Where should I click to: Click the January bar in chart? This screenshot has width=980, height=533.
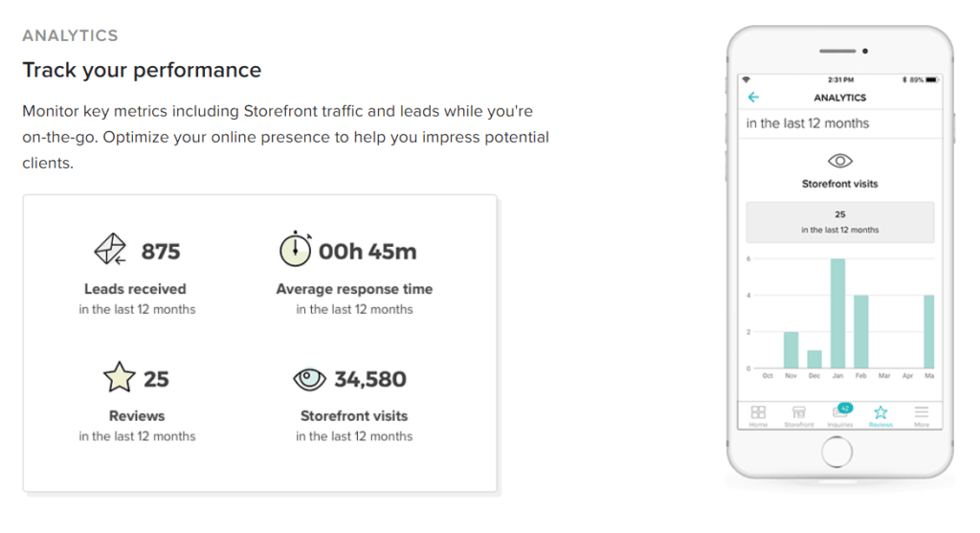837,314
